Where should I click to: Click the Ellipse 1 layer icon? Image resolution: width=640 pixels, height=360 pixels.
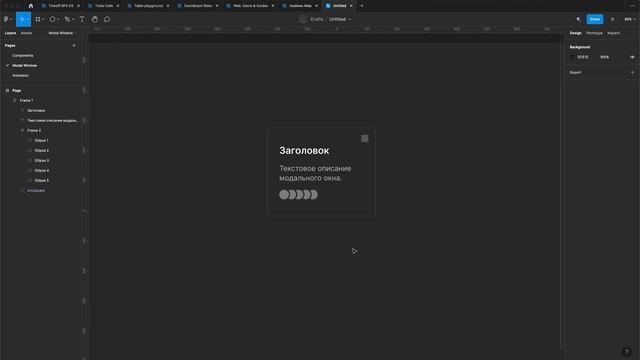pos(30,140)
